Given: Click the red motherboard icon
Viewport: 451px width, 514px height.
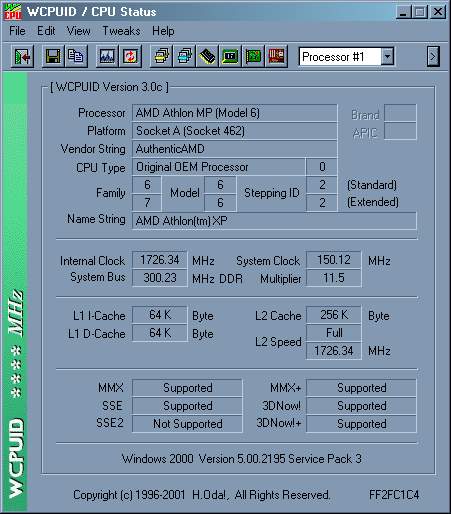Looking at the screenshot, I should [276, 57].
